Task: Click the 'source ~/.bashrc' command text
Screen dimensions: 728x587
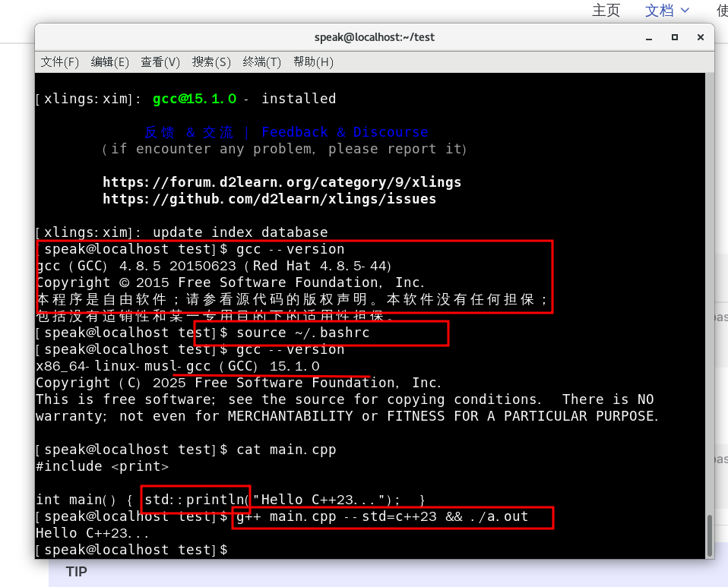Action: click(x=302, y=333)
